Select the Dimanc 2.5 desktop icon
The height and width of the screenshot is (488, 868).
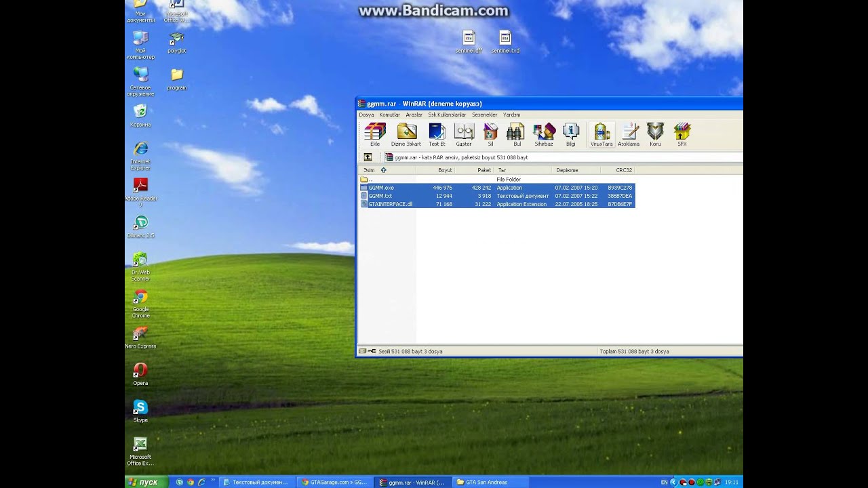[140, 227]
